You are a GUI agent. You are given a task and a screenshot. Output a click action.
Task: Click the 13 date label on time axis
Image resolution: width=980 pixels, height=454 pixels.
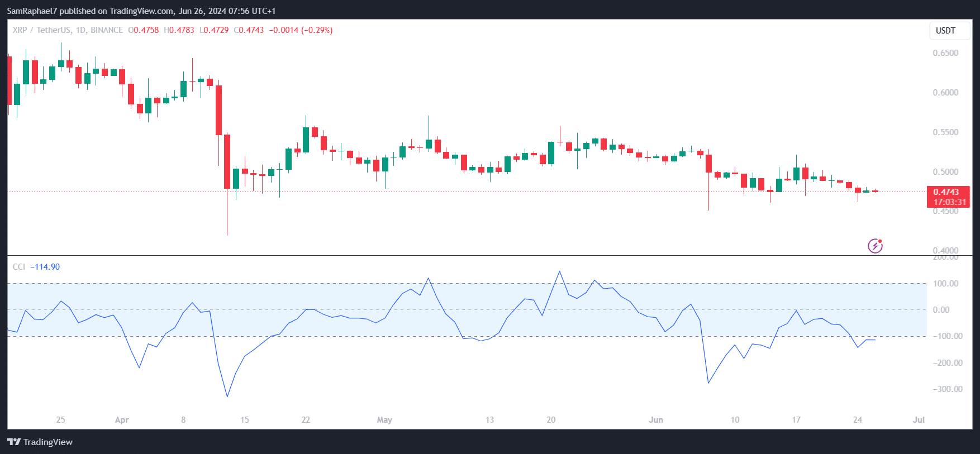click(x=489, y=420)
